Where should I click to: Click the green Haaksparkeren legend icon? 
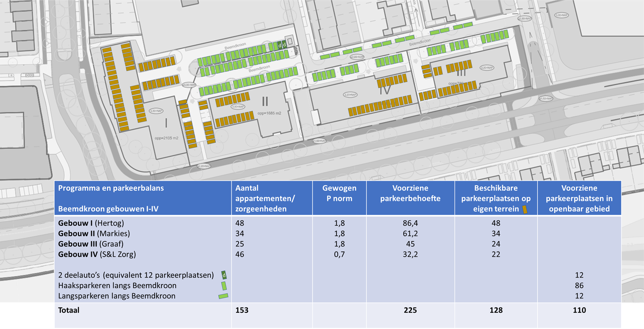point(224,286)
